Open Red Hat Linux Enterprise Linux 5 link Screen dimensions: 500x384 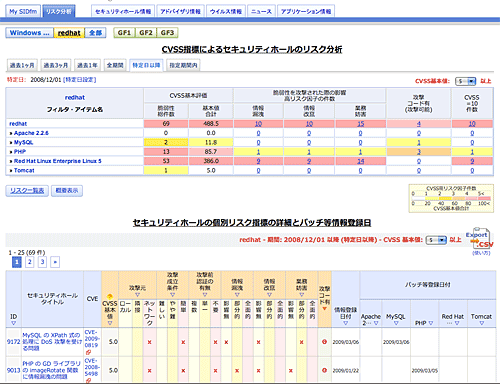pos(58,161)
